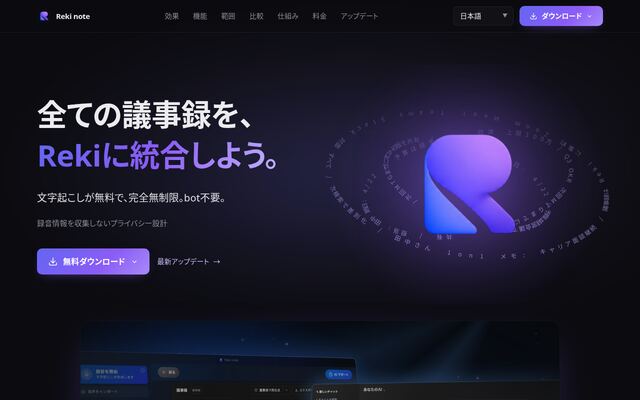Open the 日本語 language selector

[x=483, y=16]
